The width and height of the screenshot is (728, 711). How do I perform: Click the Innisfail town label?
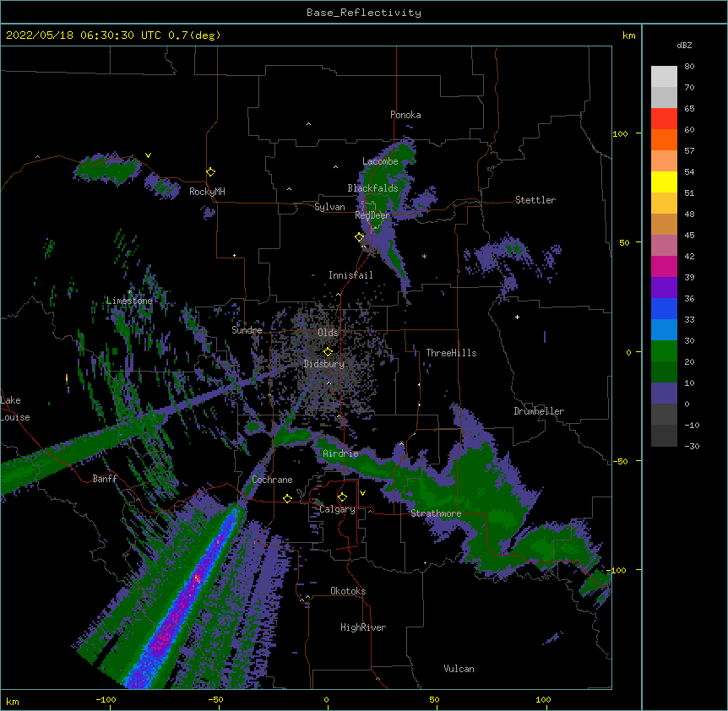[350, 275]
